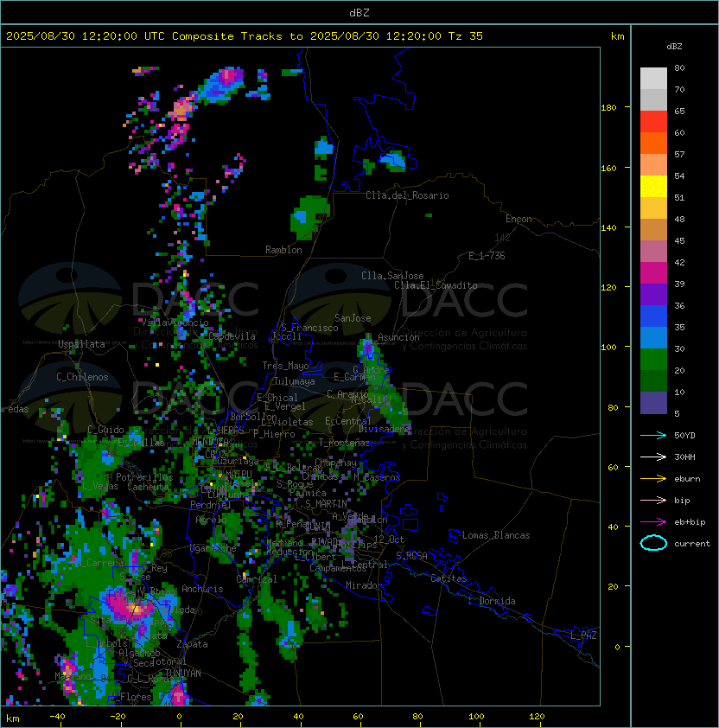The image size is (719, 728).
Task: Click the Zapata place label
Action: coord(192,644)
